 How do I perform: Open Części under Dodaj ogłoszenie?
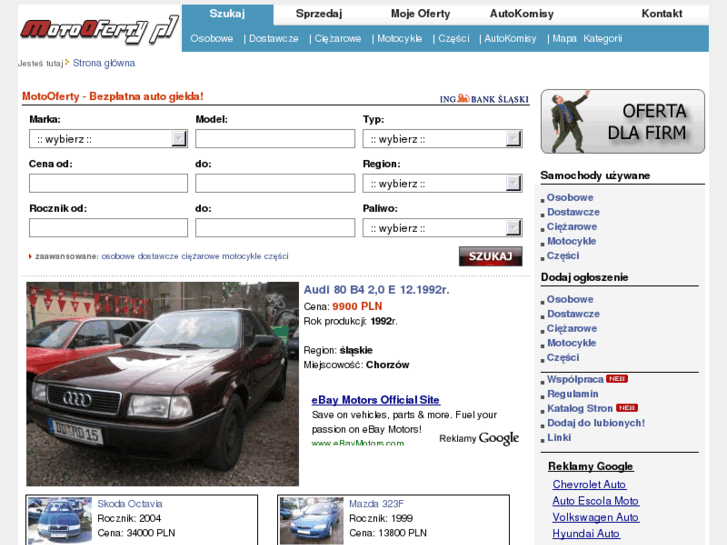[563, 358]
